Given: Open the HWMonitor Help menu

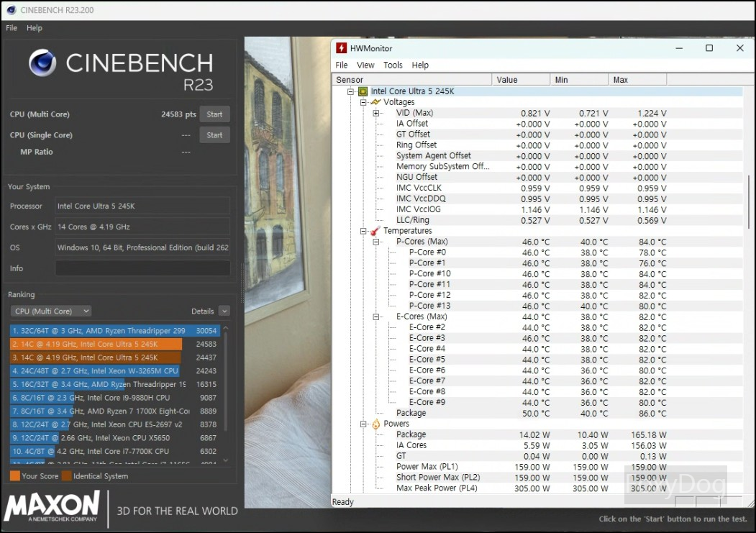Looking at the screenshot, I should [420, 65].
